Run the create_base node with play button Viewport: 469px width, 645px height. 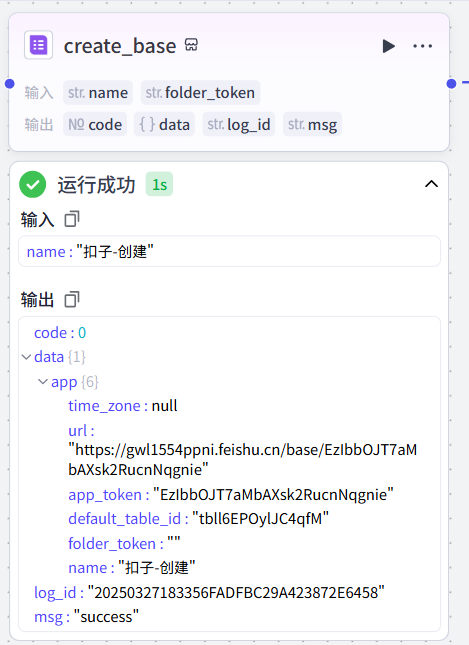[x=388, y=46]
